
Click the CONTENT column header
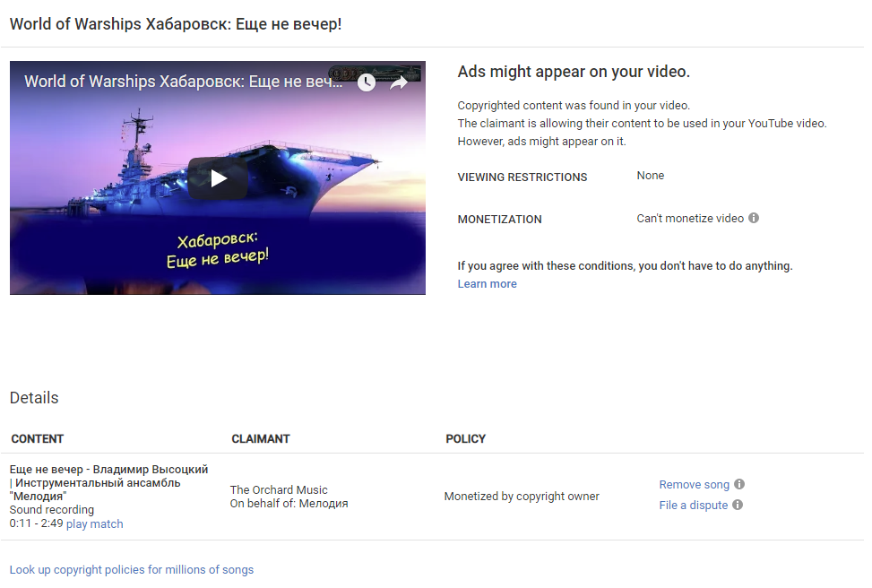38,439
